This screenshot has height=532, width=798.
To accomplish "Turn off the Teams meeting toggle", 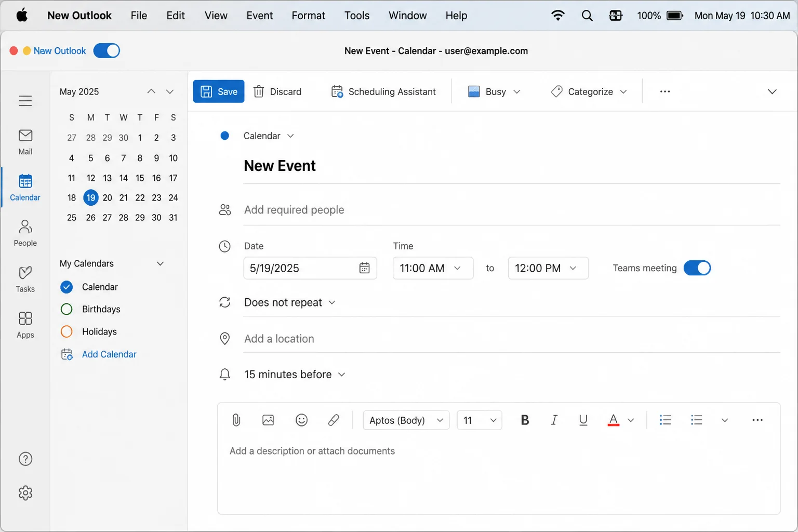I will click(x=697, y=268).
